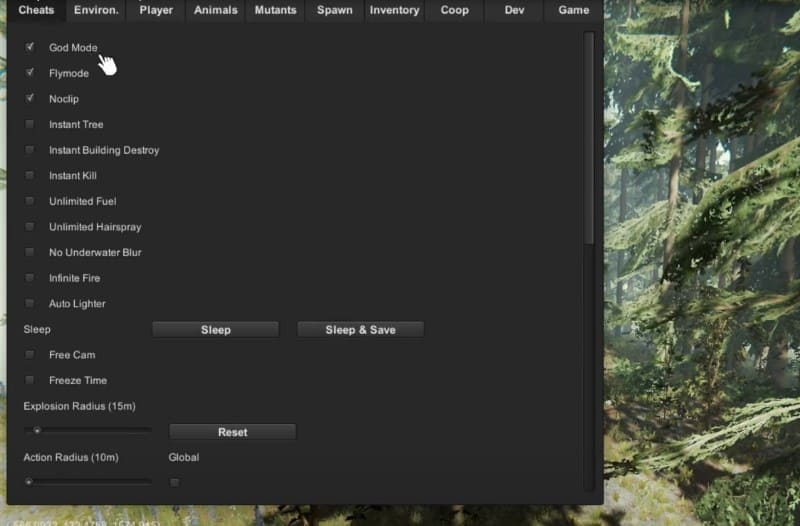Viewport: 800px width, 526px height.
Task: Reset the explosion radius
Action: pyautogui.click(x=232, y=432)
